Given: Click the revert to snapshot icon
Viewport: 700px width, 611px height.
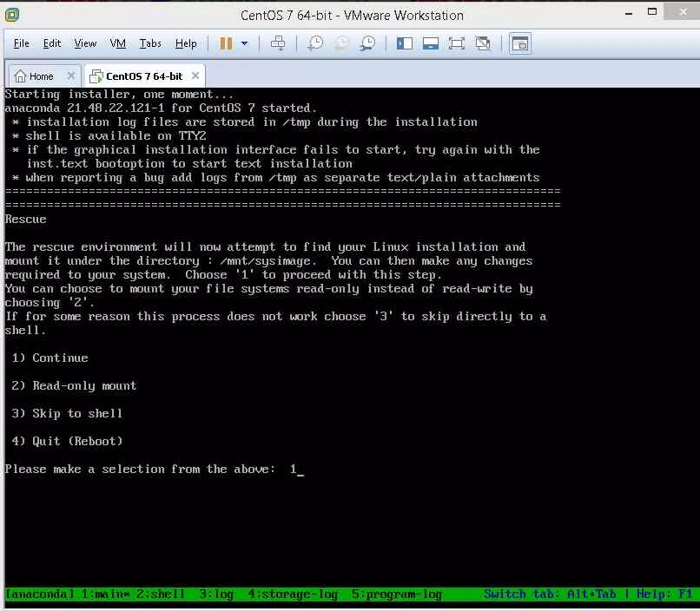Looking at the screenshot, I should tap(341, 43).
